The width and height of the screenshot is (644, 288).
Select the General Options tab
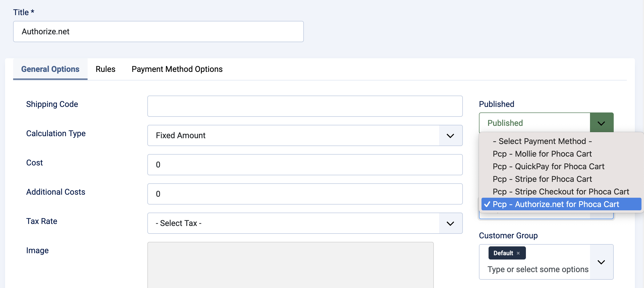pyautogui.click(x=50, y=69)
